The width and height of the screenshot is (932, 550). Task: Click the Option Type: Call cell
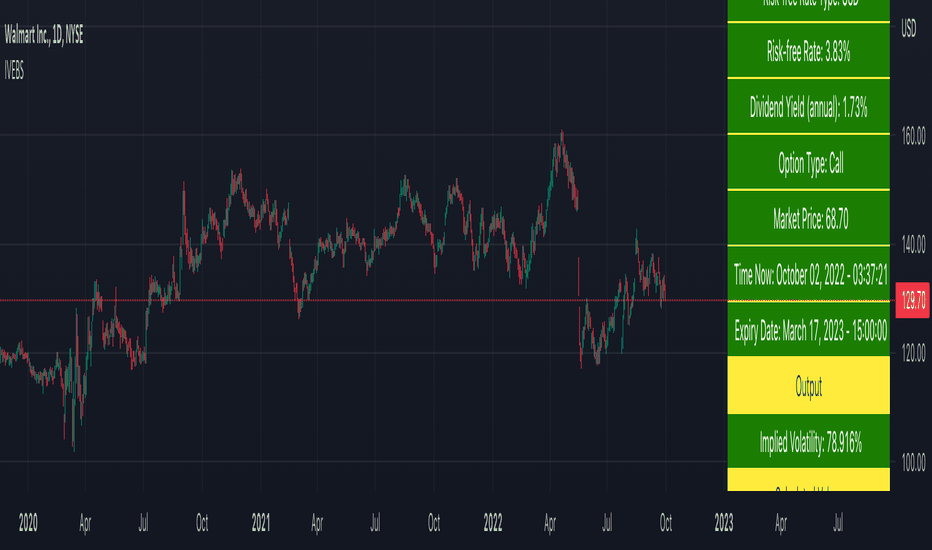click(x=808, y=162)
